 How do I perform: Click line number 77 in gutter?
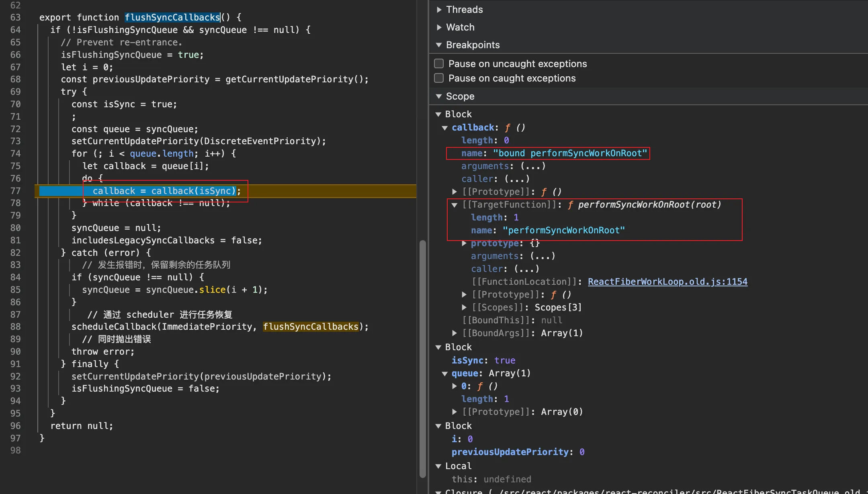[x=15, y=191]
